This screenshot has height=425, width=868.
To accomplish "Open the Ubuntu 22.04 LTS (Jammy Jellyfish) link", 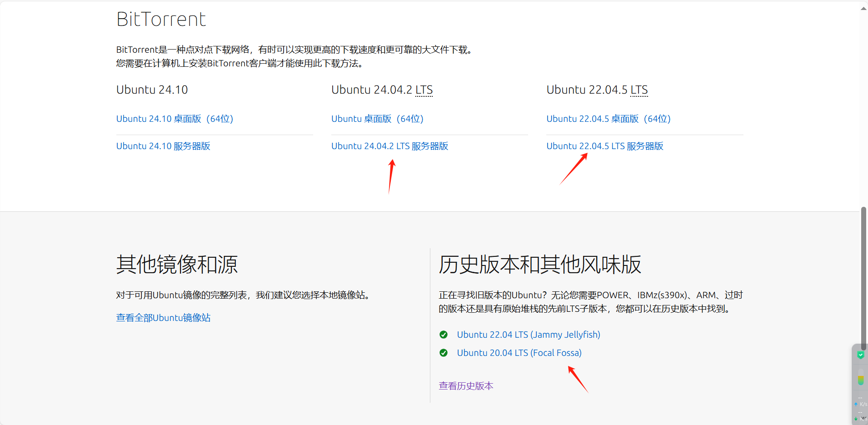I will [529, 335].
